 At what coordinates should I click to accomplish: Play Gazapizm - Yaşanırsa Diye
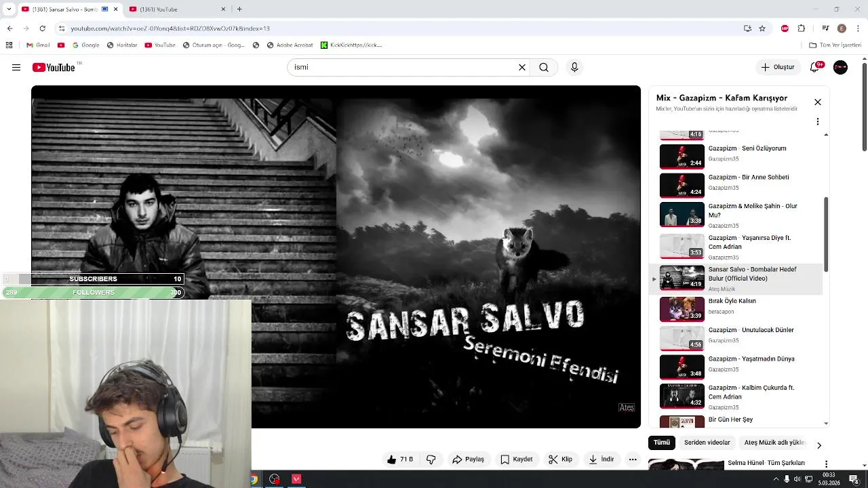point(736,247)
